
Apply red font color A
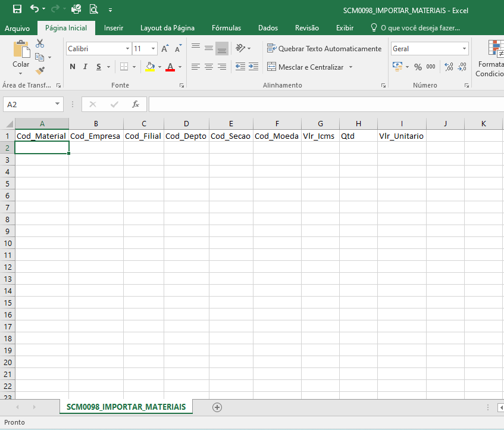click(x=170, y=67)
